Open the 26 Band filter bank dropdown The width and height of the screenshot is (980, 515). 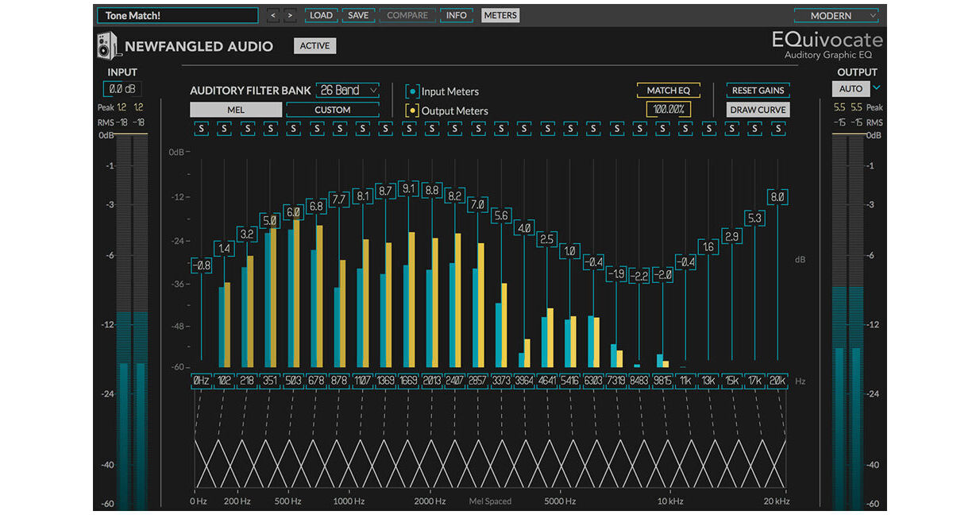348,90
